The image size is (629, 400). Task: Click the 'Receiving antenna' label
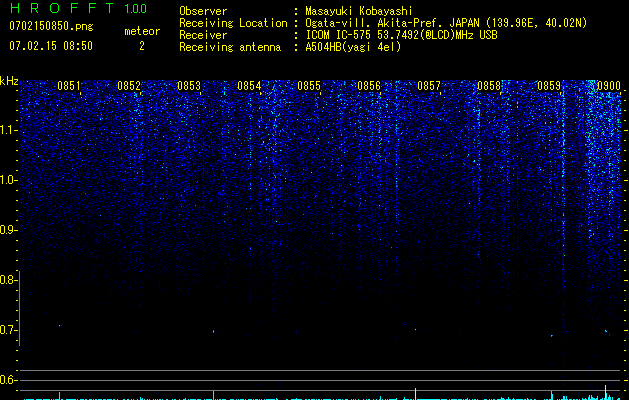(x=230, y=47)
